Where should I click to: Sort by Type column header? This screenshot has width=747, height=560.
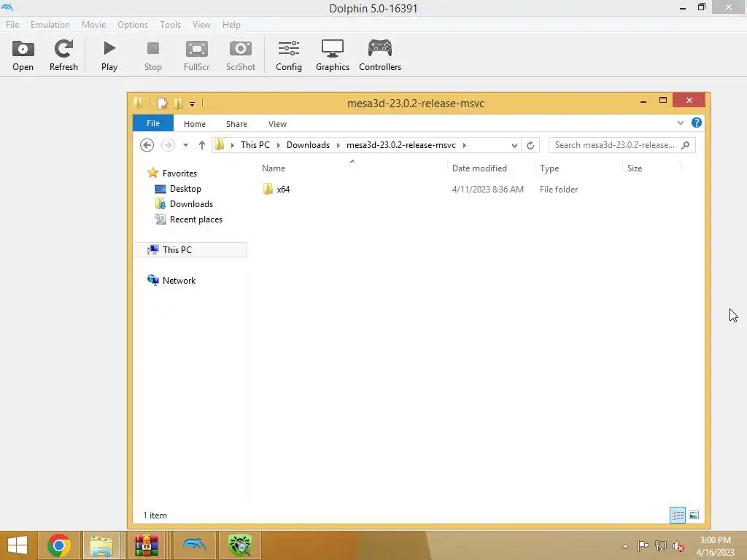point(549,168)
